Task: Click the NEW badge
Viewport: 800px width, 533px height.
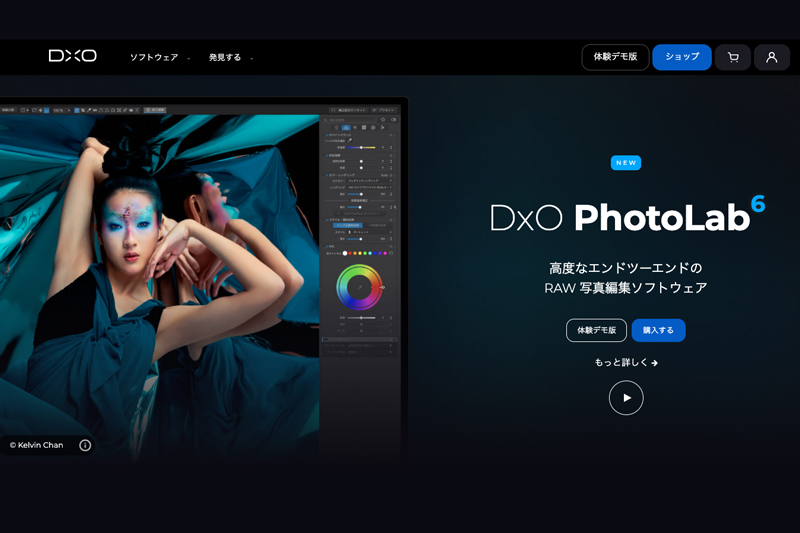Action: [626, 163]
